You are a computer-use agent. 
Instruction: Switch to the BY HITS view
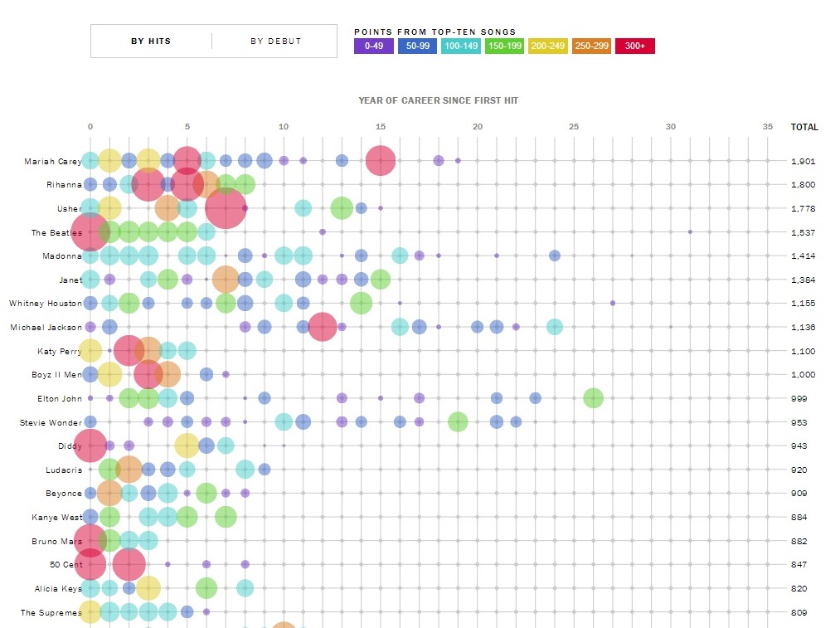(x=151, y=41)
